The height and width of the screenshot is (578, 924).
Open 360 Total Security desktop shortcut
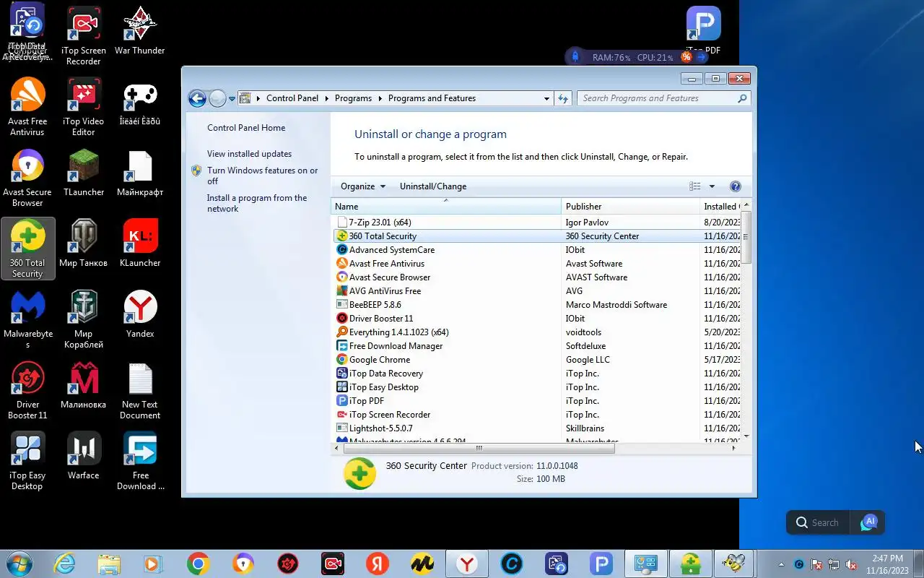pyautogui.click(x=27, y=249)
